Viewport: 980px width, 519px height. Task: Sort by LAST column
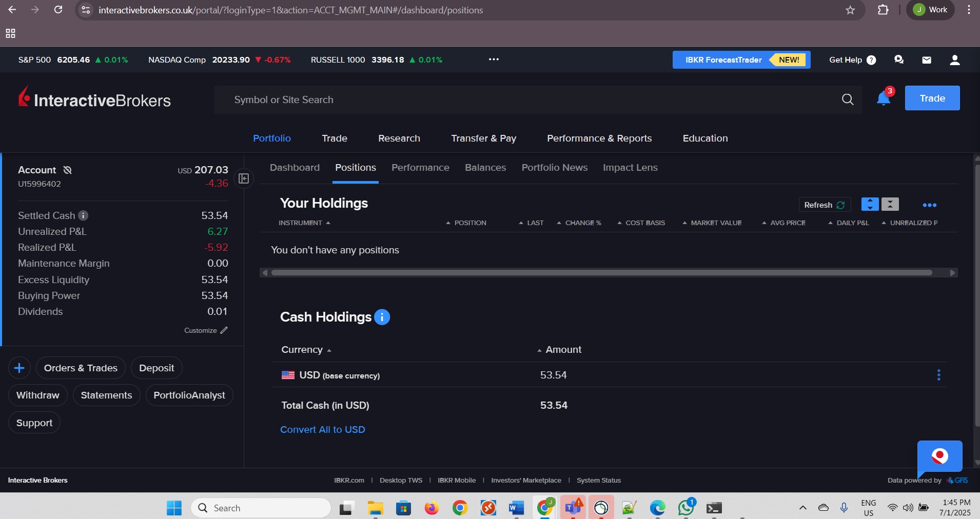tap(531, 223)
